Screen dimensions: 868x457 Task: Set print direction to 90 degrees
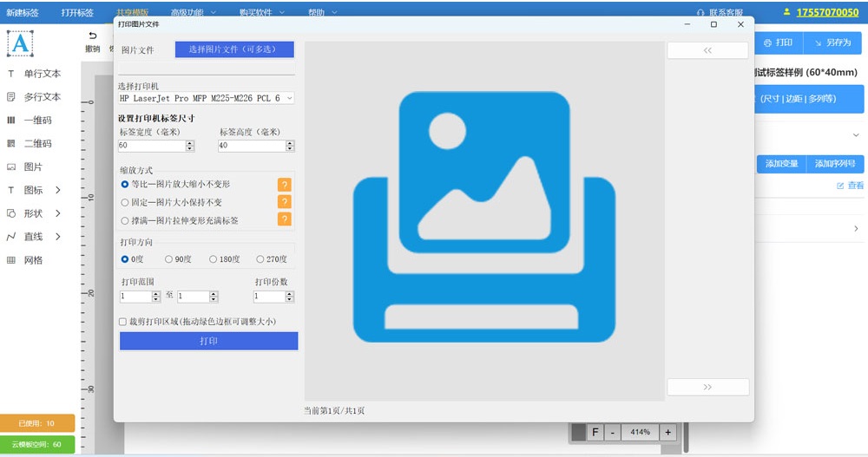coord(168,259)
